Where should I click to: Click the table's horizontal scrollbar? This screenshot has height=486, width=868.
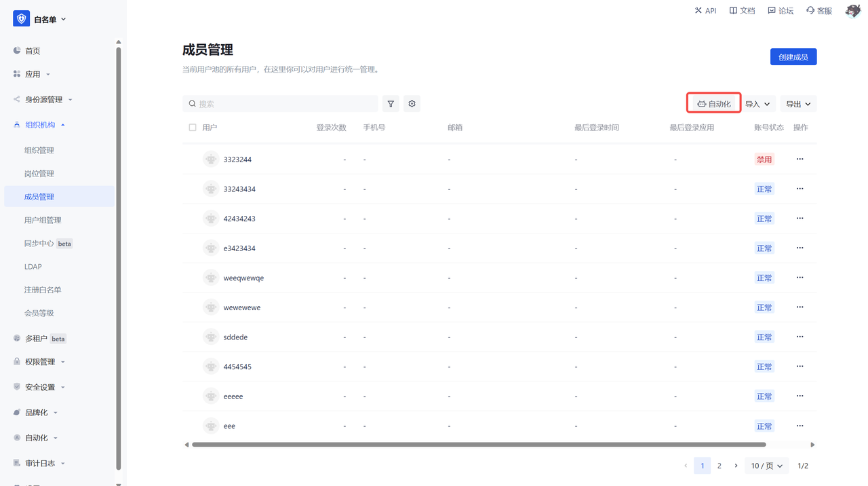click(x=478, y=445)
